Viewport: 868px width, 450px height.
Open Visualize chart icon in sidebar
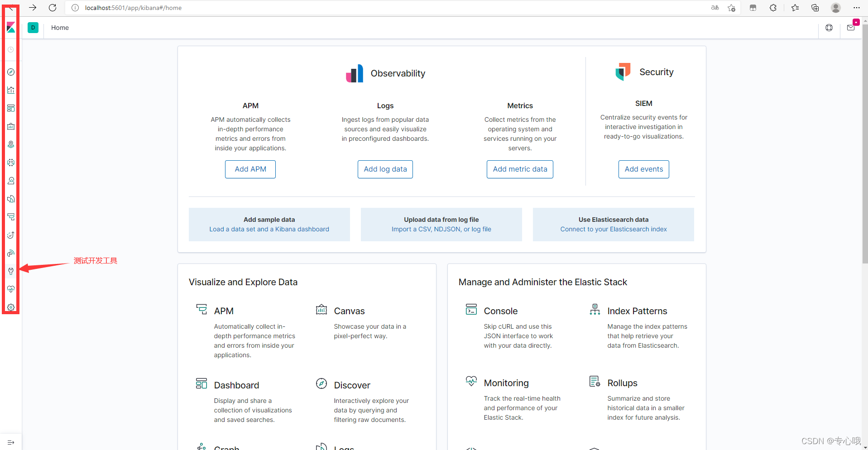click(x=11, y=90)
